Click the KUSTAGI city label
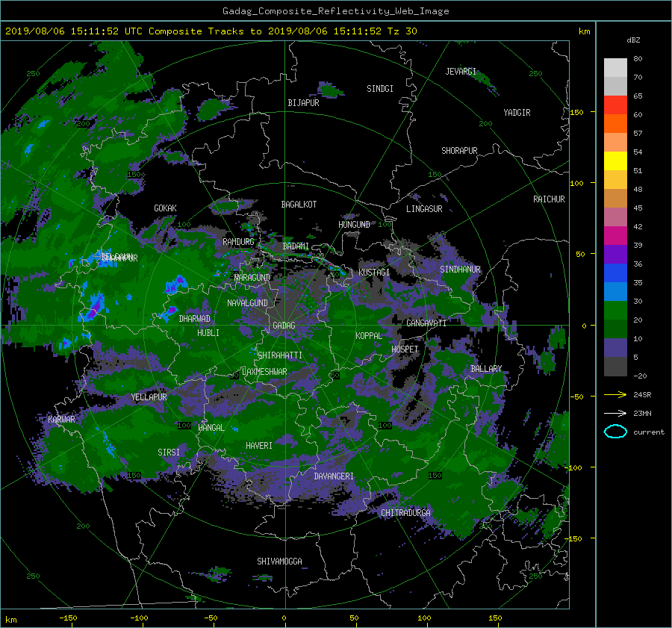Viewport: 672px width, 628px height. coord(374,273)
